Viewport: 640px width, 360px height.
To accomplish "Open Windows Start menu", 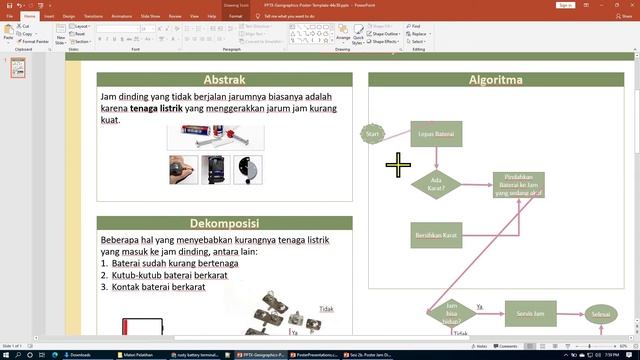I will (x=6, y=355).
